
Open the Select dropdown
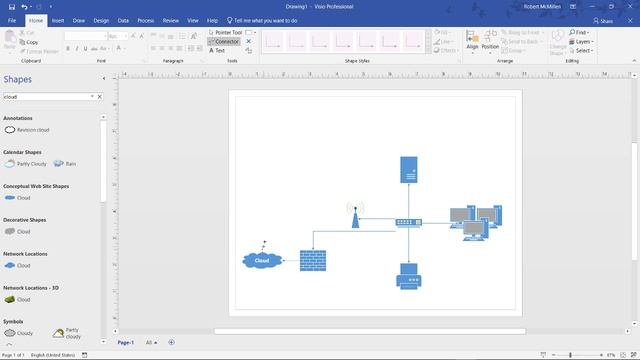click(x=581, y=51)
